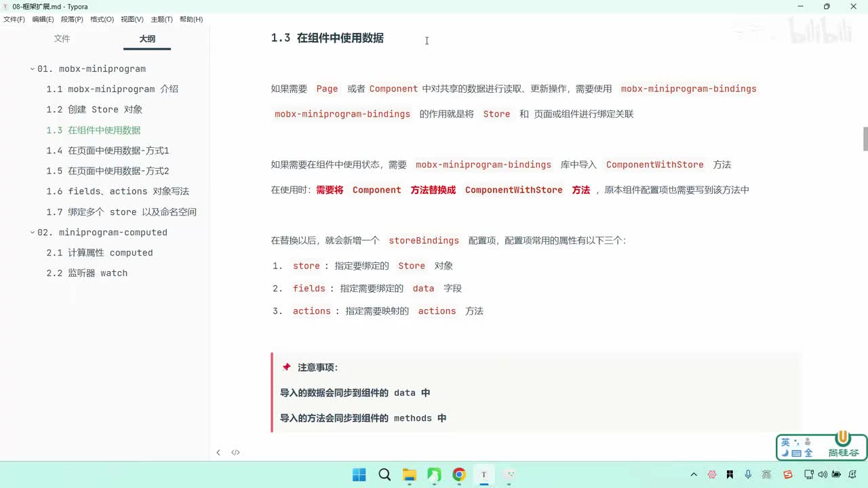868x488 pixels.
Task: Click the soft keyboard icon on IME bar
Action: (797, 453)
